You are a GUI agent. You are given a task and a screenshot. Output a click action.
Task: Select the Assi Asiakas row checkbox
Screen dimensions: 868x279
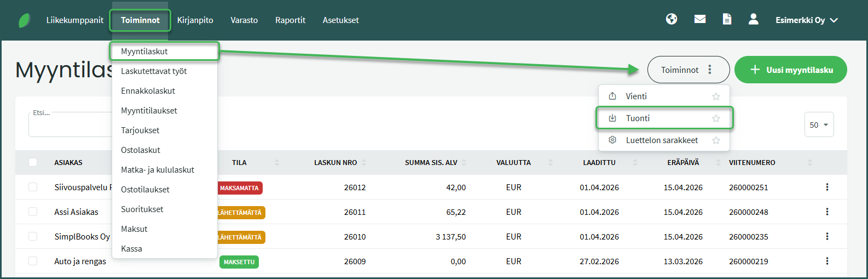tap(33, 212)
